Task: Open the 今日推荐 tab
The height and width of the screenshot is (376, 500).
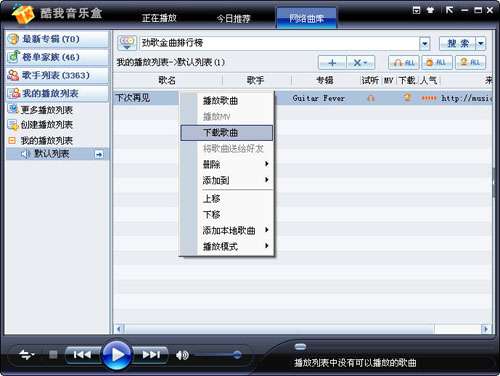Action: 233,18
